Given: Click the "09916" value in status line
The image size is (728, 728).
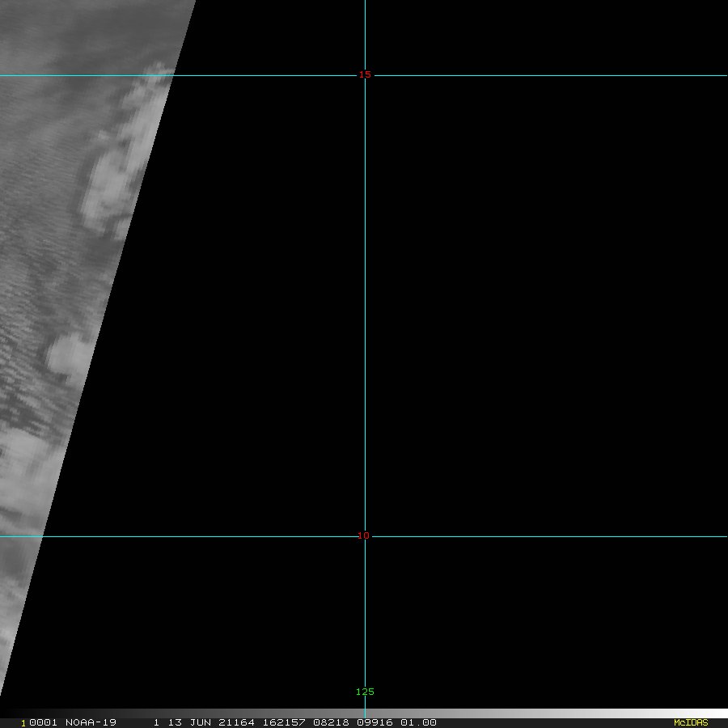Looking at the screenshot, I should click(x=375, y=722).
